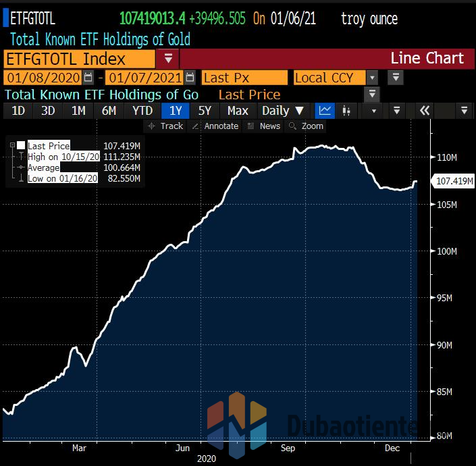The width and height of the screenshot is (476, 466).
Task: Select the 6M time range tab
Action: pos(109,111)
